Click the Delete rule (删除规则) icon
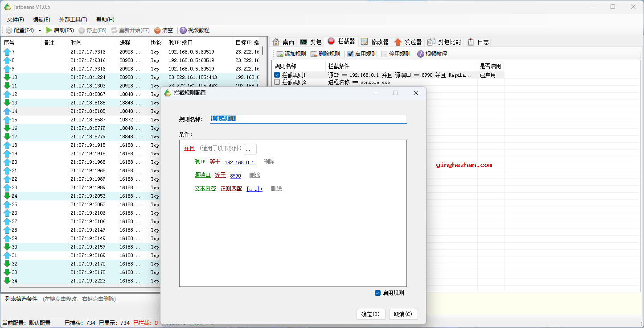The width and height of the screenshot is (644, 328). point(314,54)
